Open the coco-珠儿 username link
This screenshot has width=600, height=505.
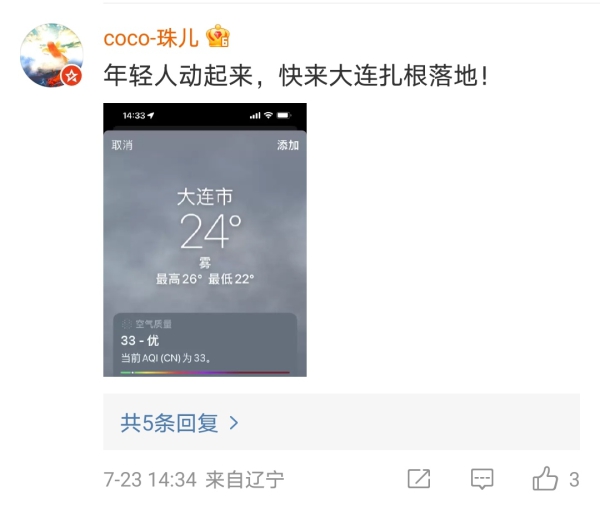(151, 38)
